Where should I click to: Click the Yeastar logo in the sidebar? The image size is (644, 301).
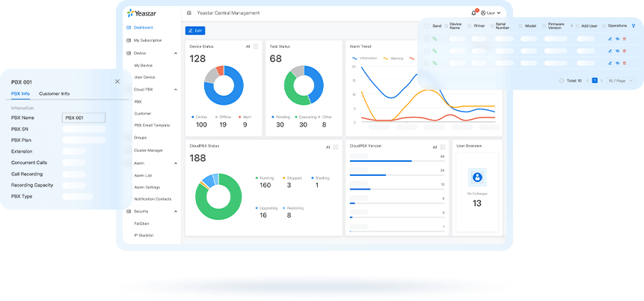click(140, 13)
